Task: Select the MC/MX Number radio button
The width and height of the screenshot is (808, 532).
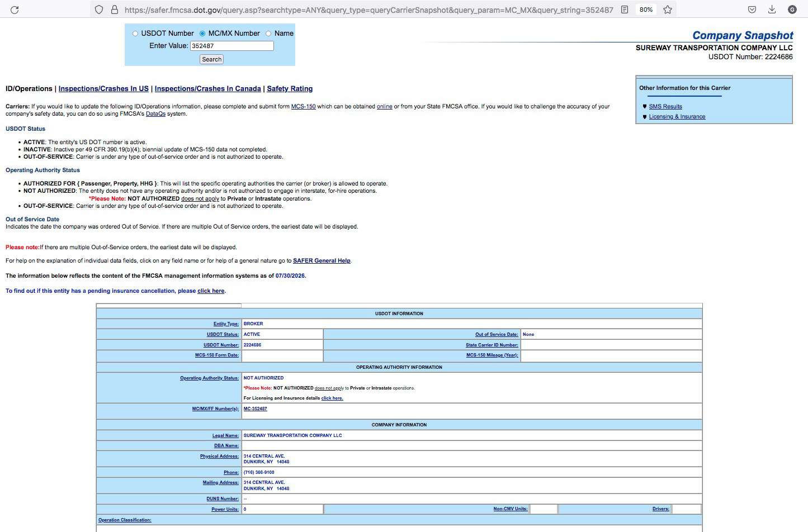Action: [202, 34]
